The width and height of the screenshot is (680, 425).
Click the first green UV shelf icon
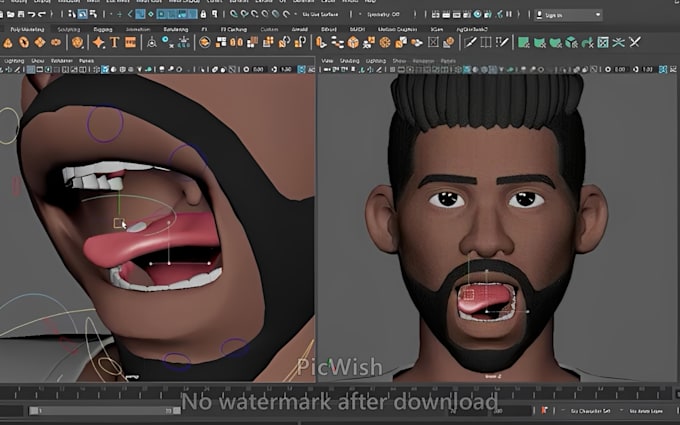point(524,42)
